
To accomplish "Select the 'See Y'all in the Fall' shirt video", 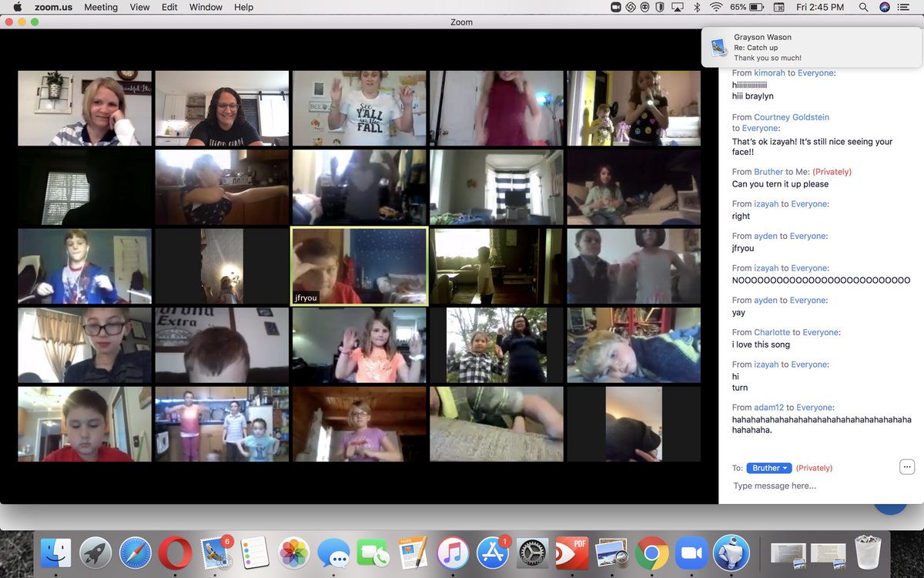I will click(x=359, y=108).
